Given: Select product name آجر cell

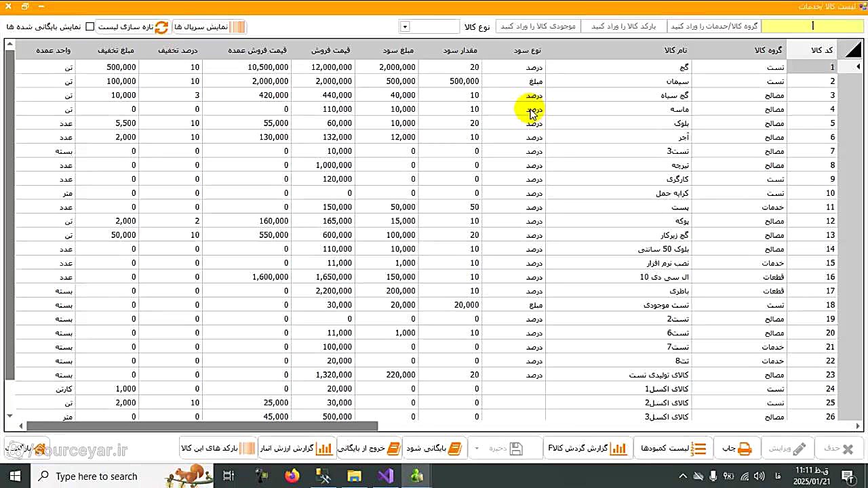Looking at the screenshot, I should pyautogui.click(x=618, y=137).
